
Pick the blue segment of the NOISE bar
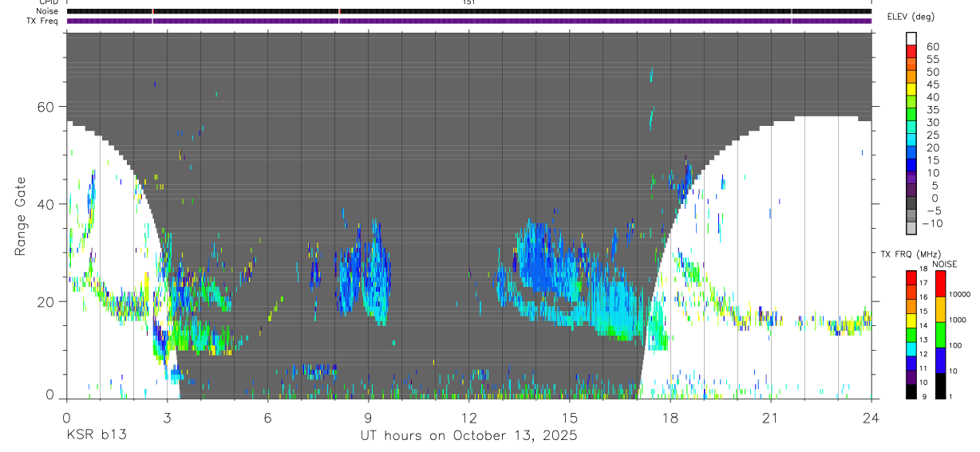tap(940, 360)
